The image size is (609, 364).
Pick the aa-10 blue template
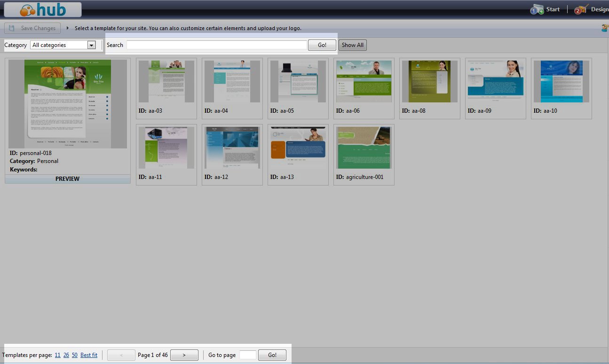[x=562, y=82]
